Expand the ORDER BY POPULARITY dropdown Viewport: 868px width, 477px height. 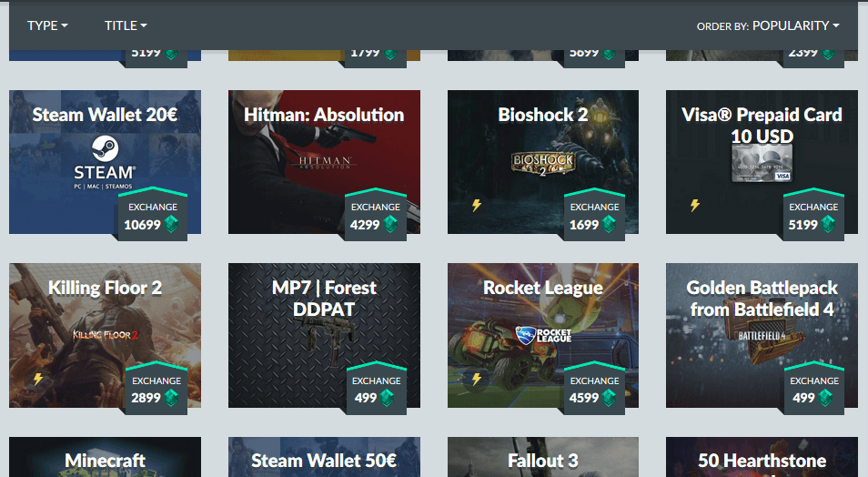768,25
